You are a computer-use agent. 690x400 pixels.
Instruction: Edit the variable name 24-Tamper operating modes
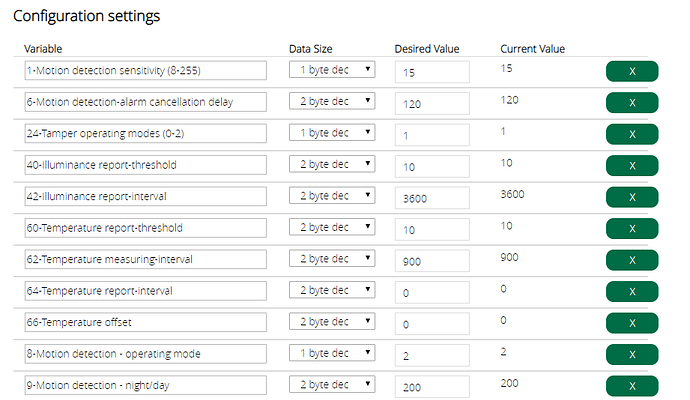point(146,133)
